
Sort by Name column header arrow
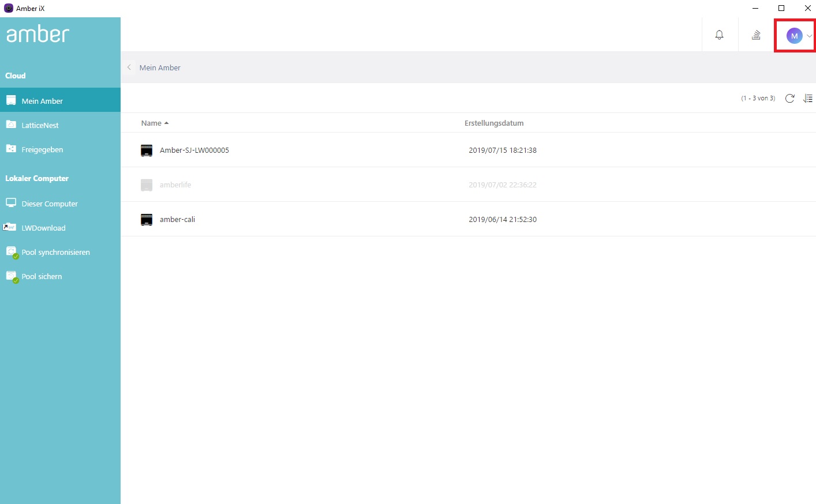coord(166,123)
